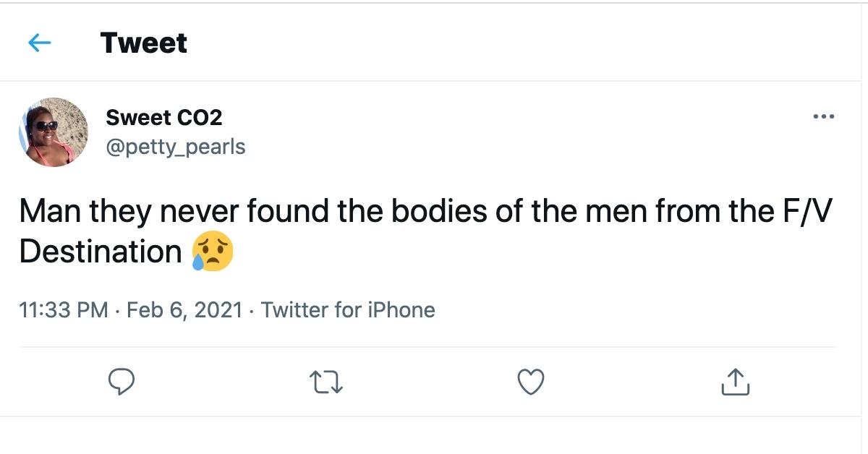Image resolution: width=868 pixels, height=454 pixels.
Task: Click the year 2021 in tweet date
Action: [x=218, y=310]
